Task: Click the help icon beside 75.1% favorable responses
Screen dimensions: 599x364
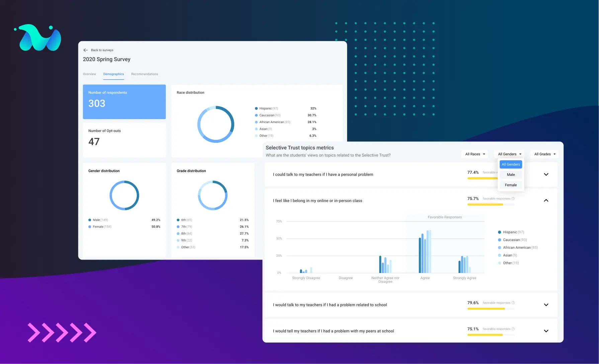Action: click(x=513, y=329)
